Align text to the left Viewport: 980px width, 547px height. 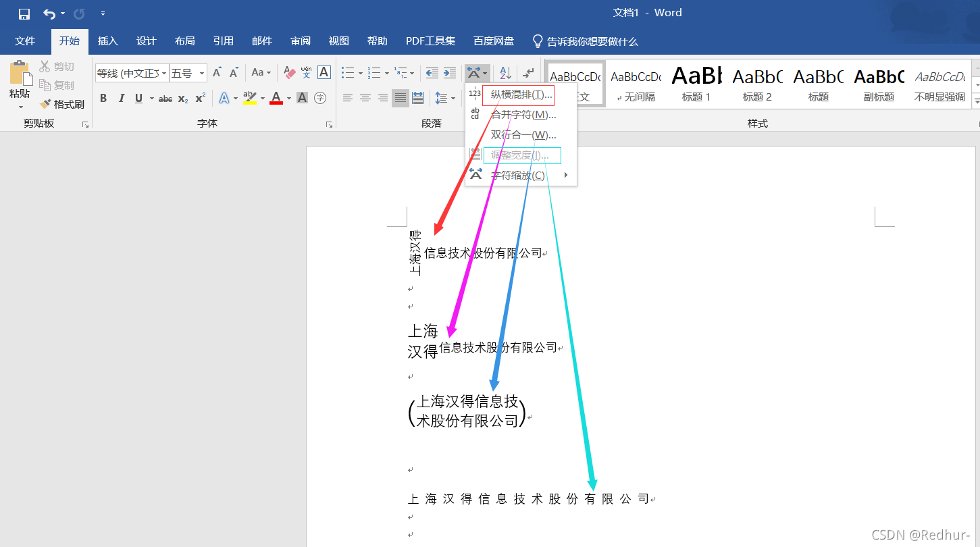click(x=348, y=99)
